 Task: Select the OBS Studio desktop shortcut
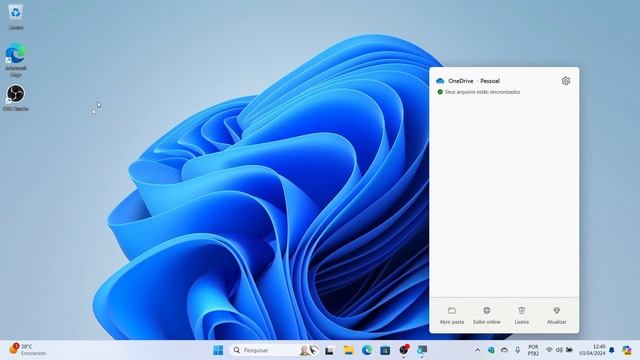tap(16, 98)
